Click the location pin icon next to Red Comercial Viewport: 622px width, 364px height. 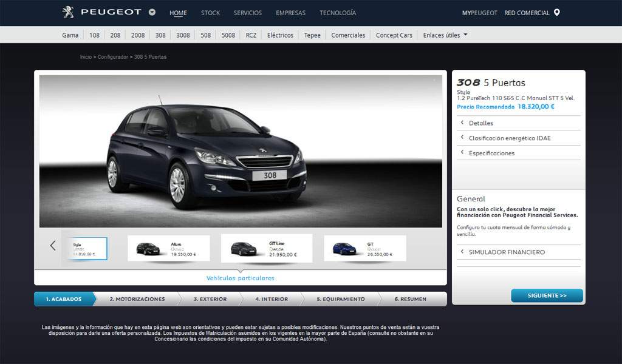pos(557,13)
